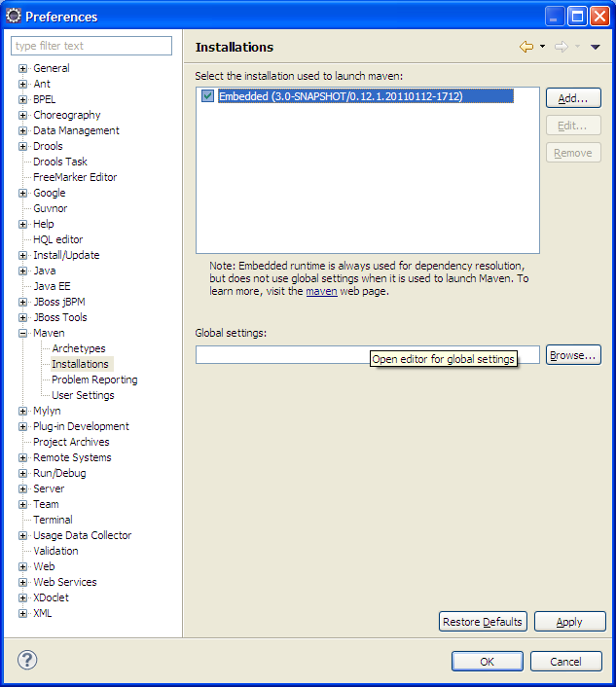Image resolution: width=616 pixels, height=687 pixels.
Task: Expand the Plug-in Development node
Action: pos(22,426)
